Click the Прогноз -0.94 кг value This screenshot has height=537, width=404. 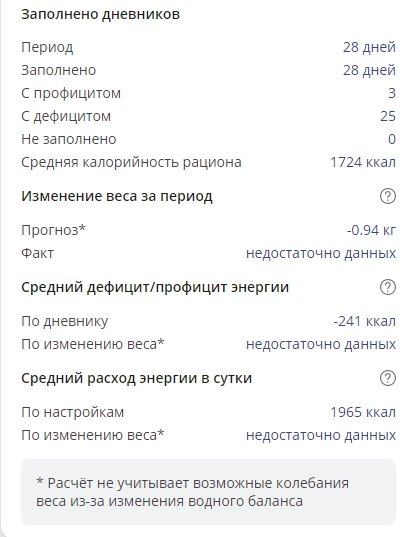click(x=371, y=230)
